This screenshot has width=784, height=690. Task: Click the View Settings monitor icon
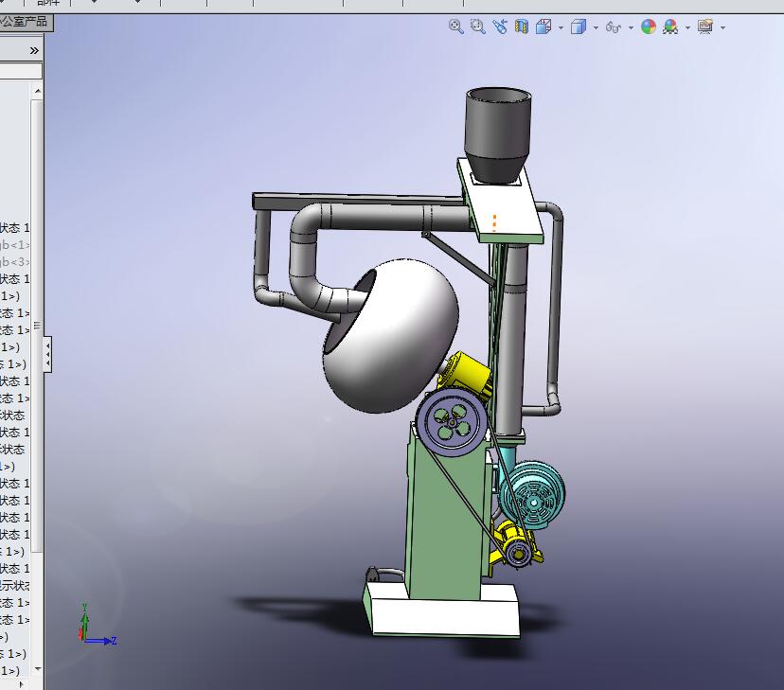tap(705, 27)
